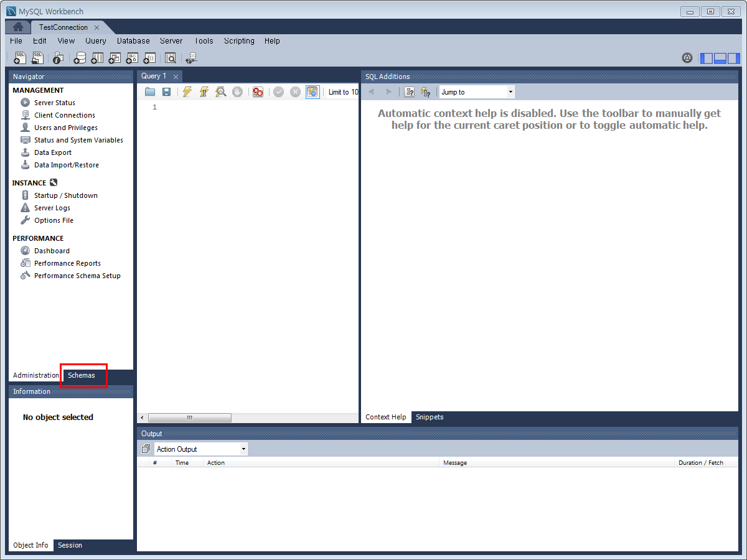
Task: Toggle auto-commit mode button
Action: (312, 92)
